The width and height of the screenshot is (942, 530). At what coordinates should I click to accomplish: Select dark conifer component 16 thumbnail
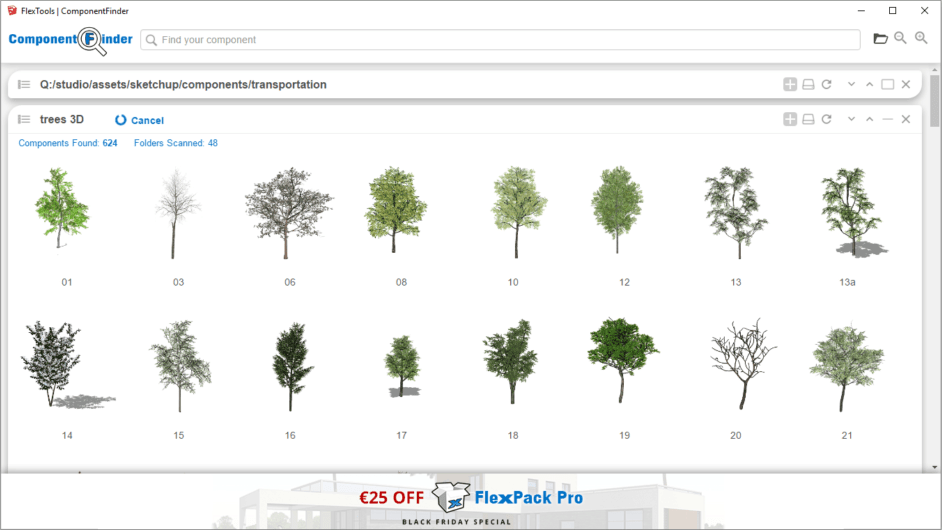click(x=291, y=366)
